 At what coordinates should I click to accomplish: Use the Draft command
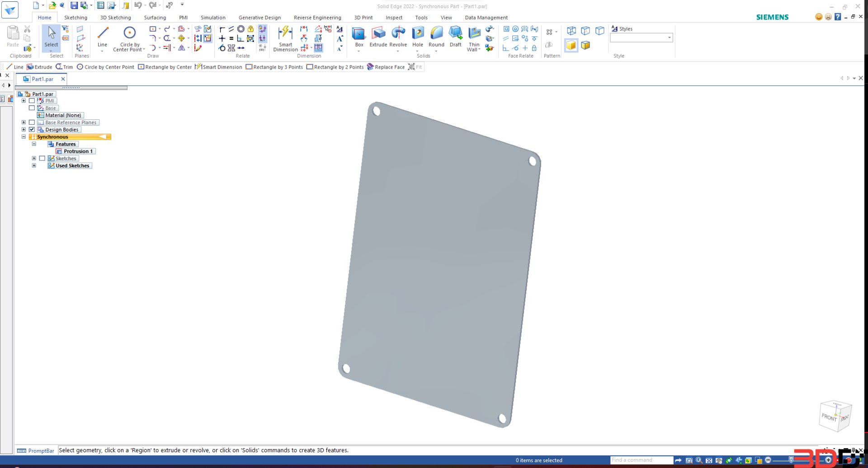(455, 37)
